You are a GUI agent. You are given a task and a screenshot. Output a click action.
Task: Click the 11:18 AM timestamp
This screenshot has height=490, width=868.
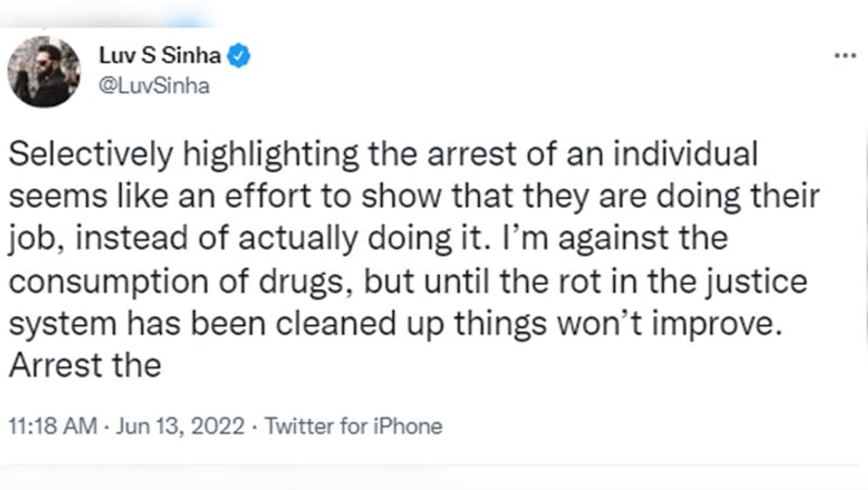coord(53,426)
